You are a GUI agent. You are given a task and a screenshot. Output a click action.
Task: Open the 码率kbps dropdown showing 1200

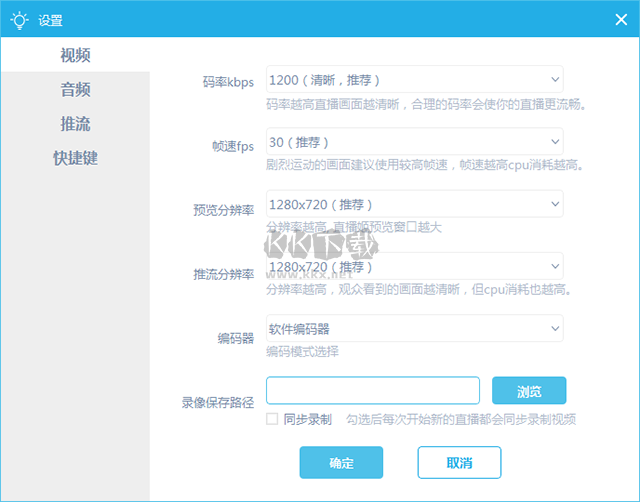pyautogui.click(x=415, y=79)
